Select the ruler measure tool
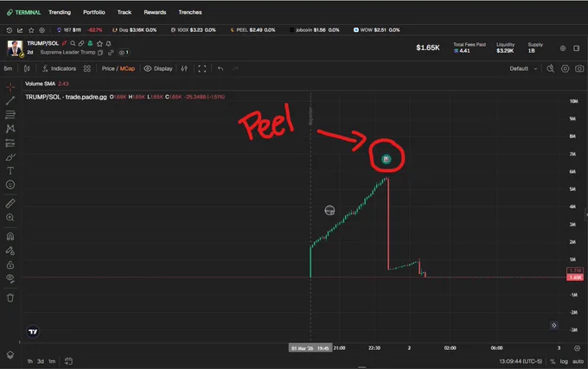This screenshot has width=588, height=369. (x=10, y=203)
